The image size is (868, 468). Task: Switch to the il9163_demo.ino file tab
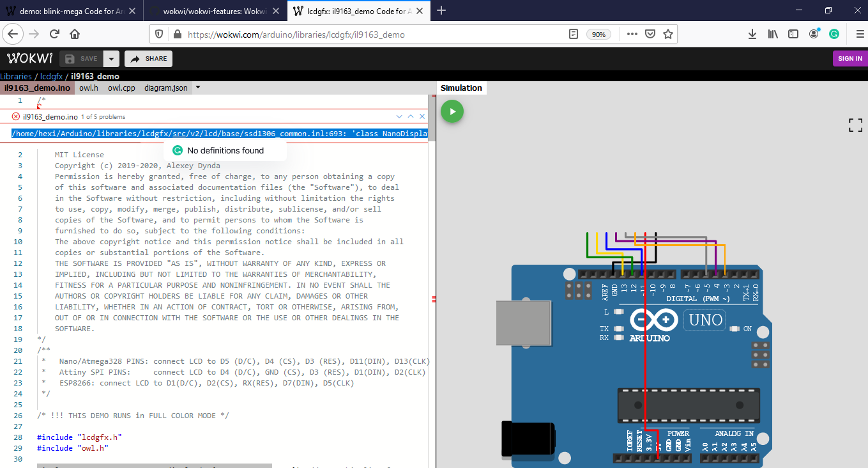(37, 88)
